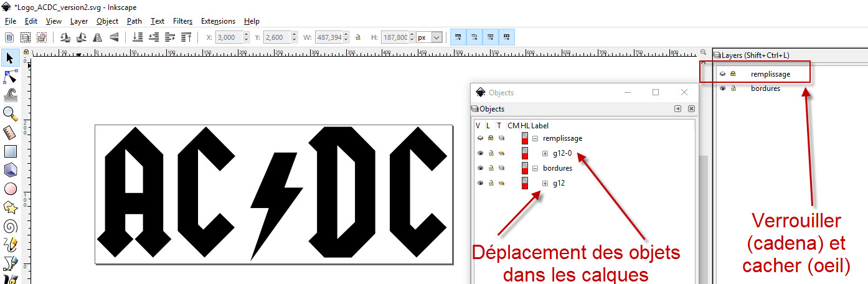The height and width of the screenshot is (284, 868).
Task: Select the Pencil freehand tool
Action: pyautogui.click(x=10, y=244)
